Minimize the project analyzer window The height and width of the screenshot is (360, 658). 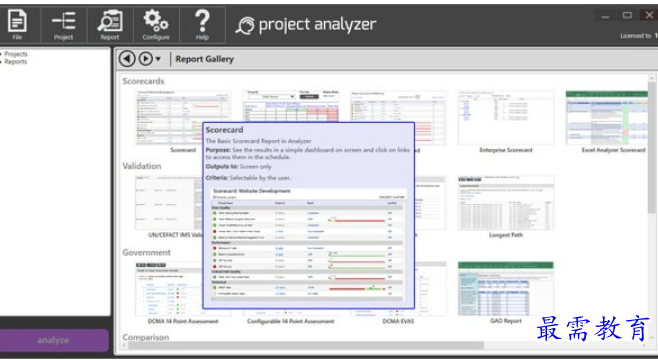point(605,16)
